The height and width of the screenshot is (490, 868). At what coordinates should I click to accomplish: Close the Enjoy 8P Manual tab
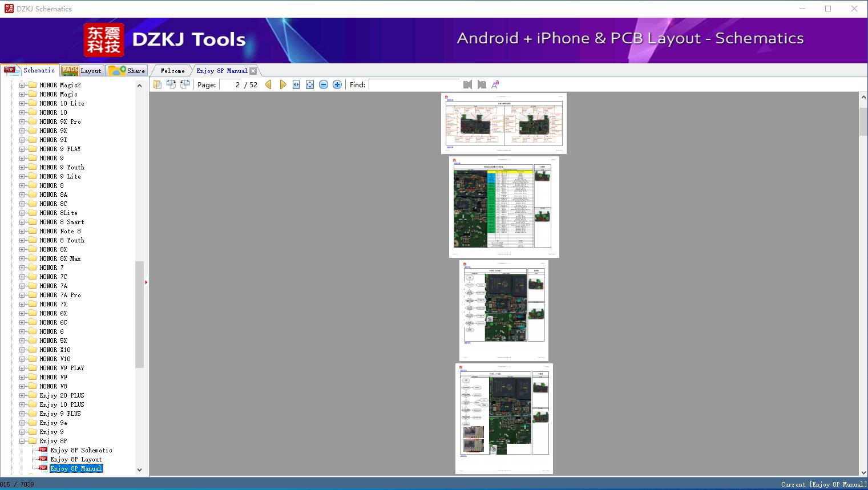click(x=253, y=71)
